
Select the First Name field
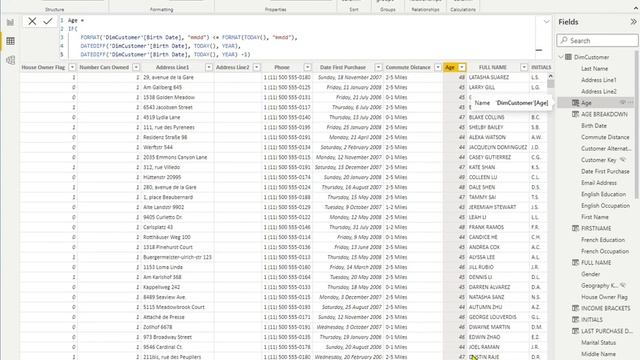[595, 217]
